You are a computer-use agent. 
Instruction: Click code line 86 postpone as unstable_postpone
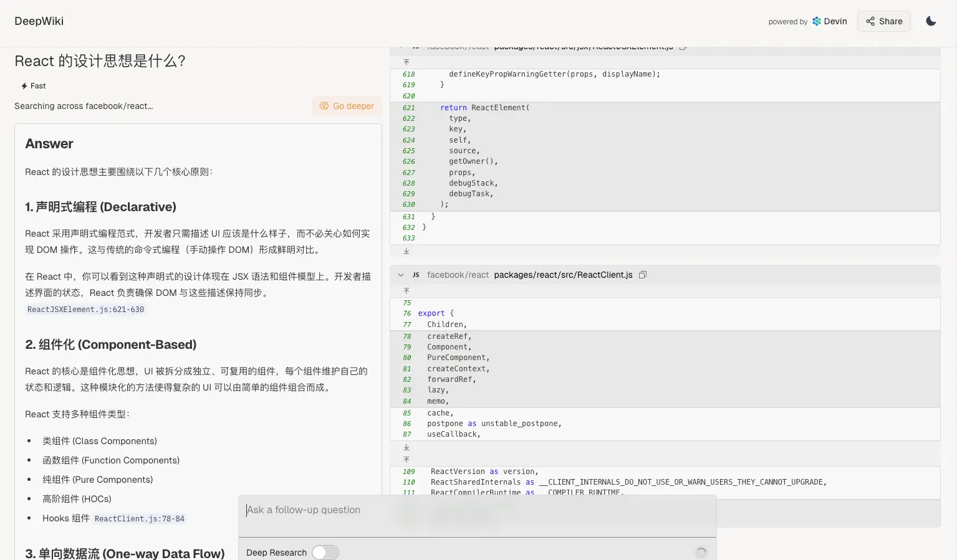pyautogui.click(x=494, y=424)
